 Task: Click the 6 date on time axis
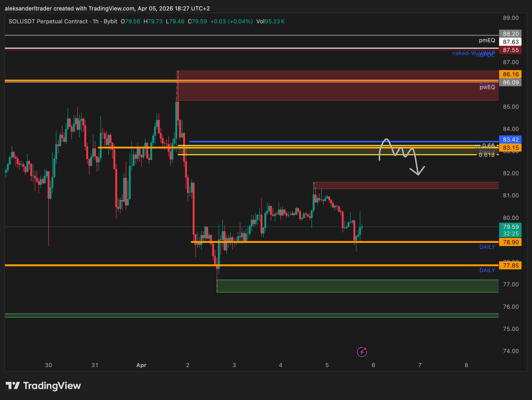373,365
